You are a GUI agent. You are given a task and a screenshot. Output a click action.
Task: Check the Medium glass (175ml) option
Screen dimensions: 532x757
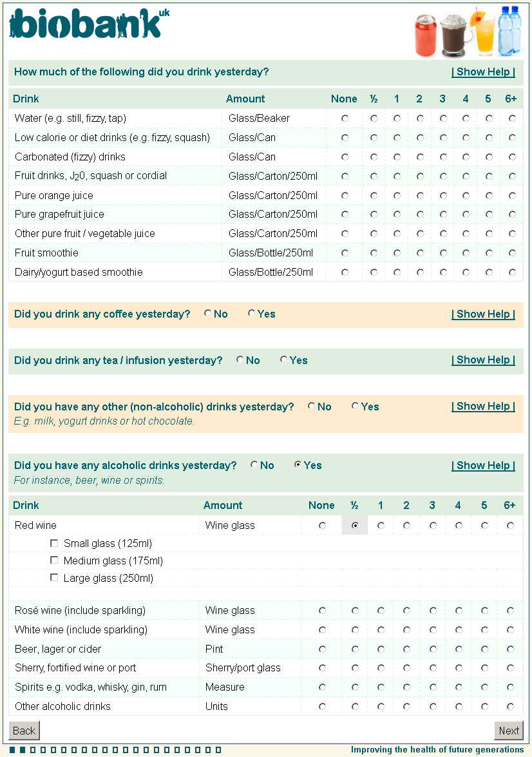pyautogui.click(x=54, y=561)
